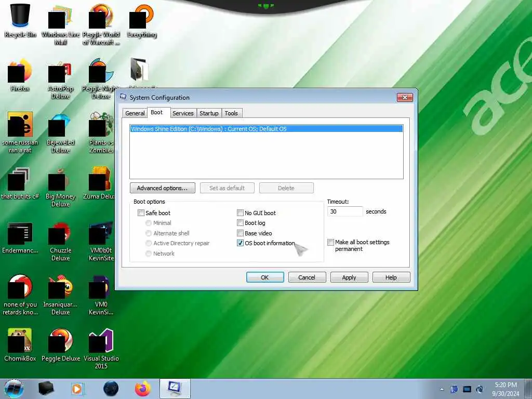
Task: Select 'that but its c#' desktop icon
Action: click(x=20, y=183)
